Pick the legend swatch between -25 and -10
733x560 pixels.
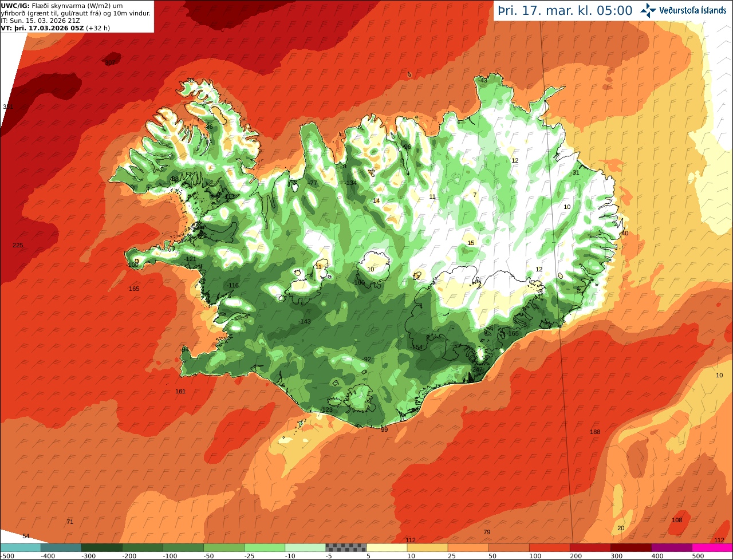(x=264, y=547)
